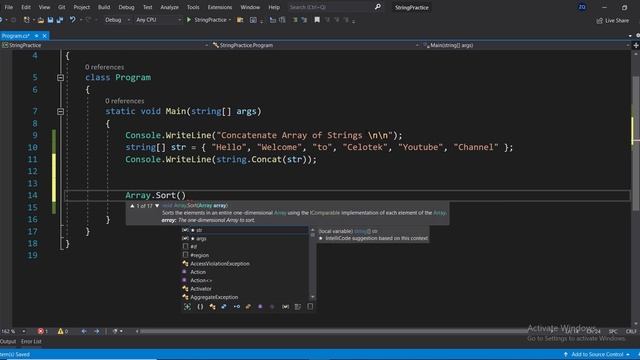Open the Main(string[] args) member dropdown
Screen dimensions: 640x360
coord(526,45)
